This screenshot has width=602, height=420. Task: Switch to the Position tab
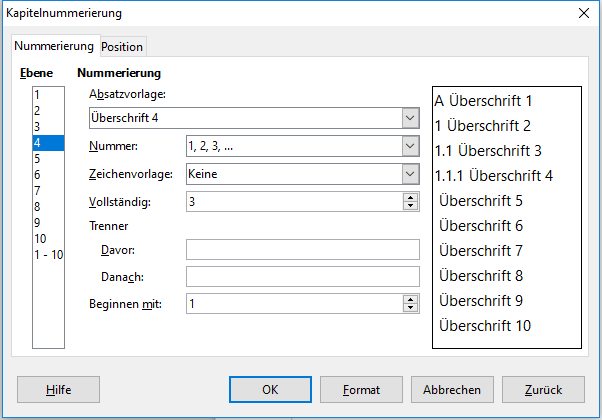pos(122,47)
